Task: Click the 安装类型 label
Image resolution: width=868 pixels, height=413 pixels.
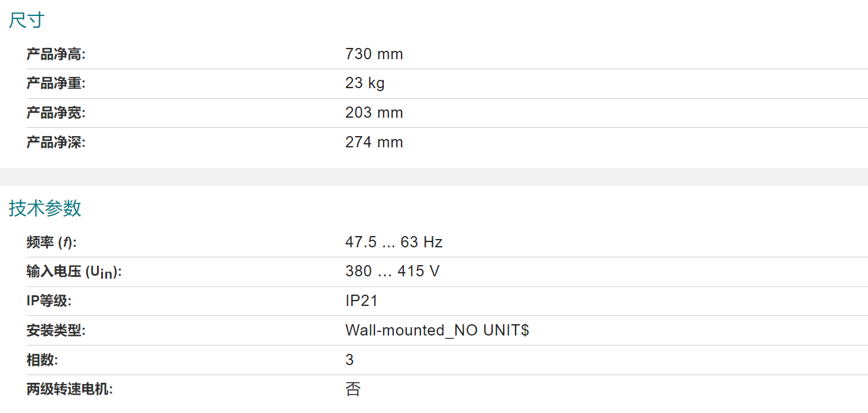Action: (x=56, y=331)
